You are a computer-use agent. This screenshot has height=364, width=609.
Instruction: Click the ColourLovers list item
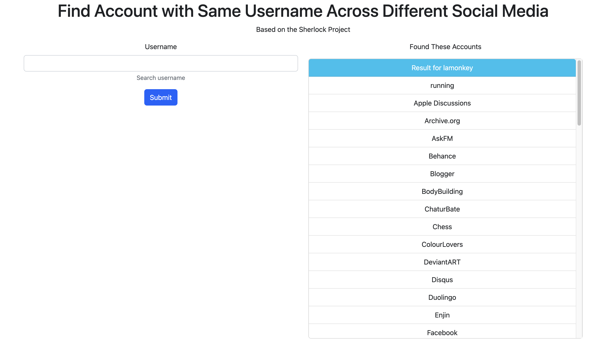[442, 244]
